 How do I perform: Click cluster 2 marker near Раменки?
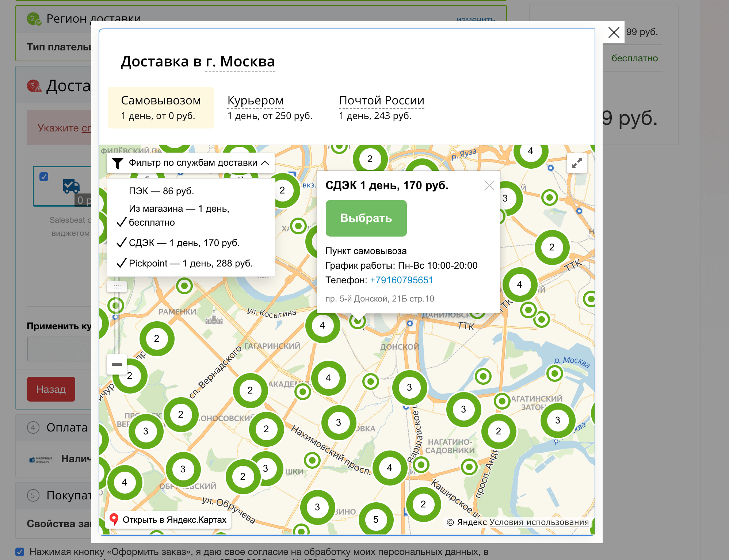(157, 338)
